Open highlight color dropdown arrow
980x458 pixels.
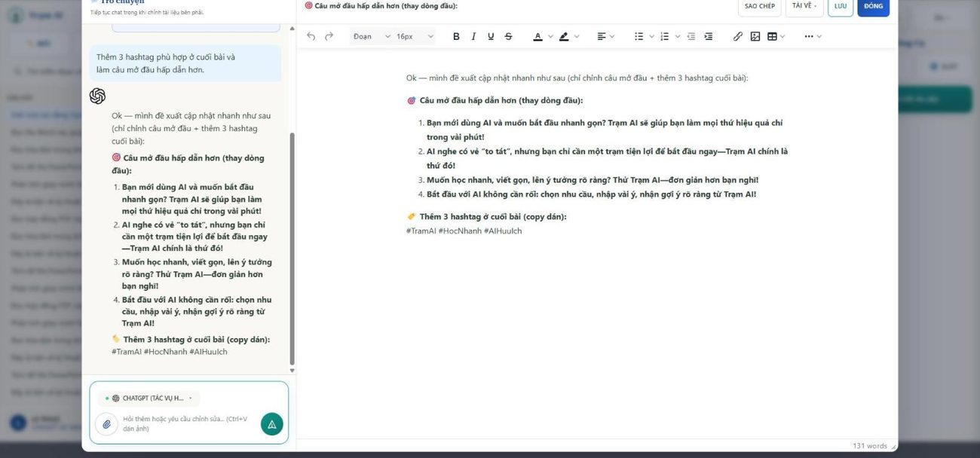577,36
